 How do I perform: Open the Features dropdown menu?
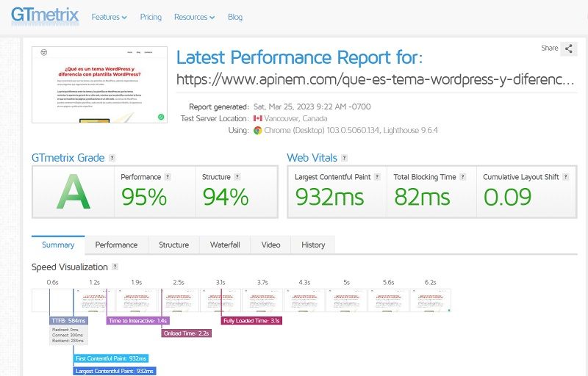(109, 17)
